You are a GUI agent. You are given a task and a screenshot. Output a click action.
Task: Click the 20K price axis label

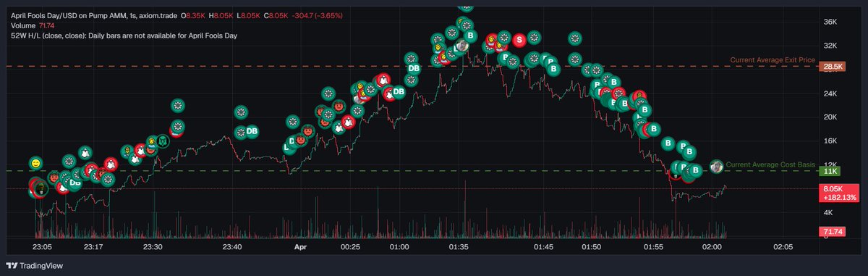click(830, 117)
